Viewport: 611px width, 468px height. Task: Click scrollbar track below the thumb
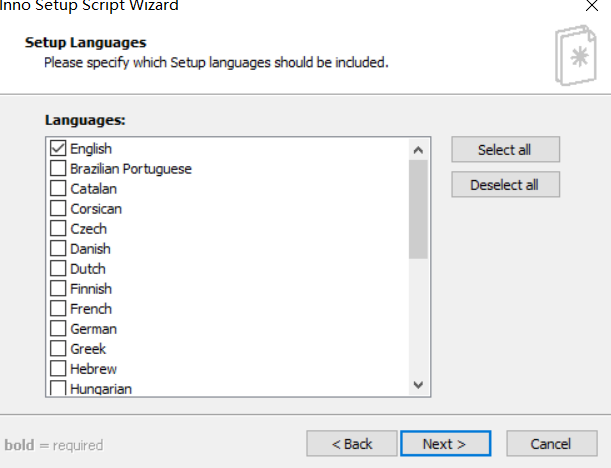pos(418,316)
